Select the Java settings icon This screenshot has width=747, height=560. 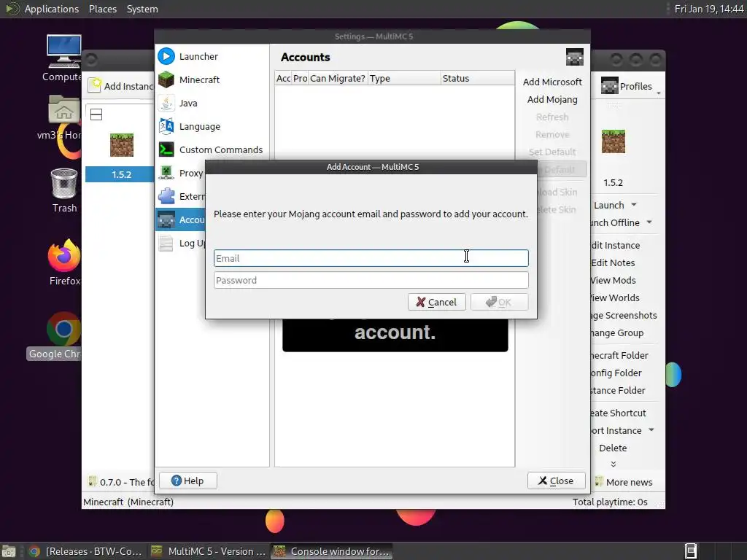click(166, 103)
